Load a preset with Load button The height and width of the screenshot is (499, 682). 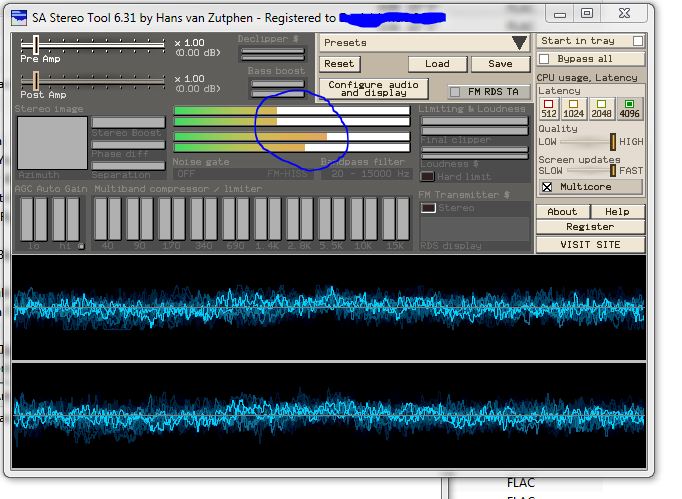(x=438, y=64)
